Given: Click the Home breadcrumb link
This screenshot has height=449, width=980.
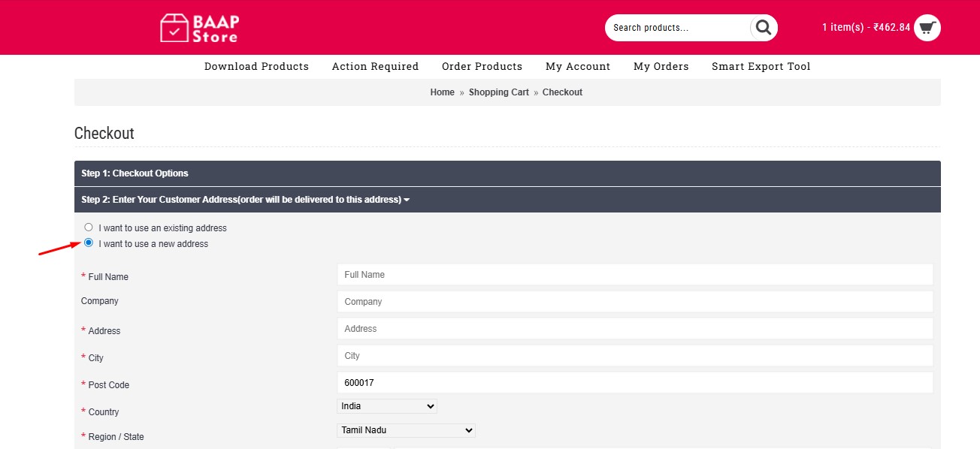Looking at the screenshot, I should point(442,92).
